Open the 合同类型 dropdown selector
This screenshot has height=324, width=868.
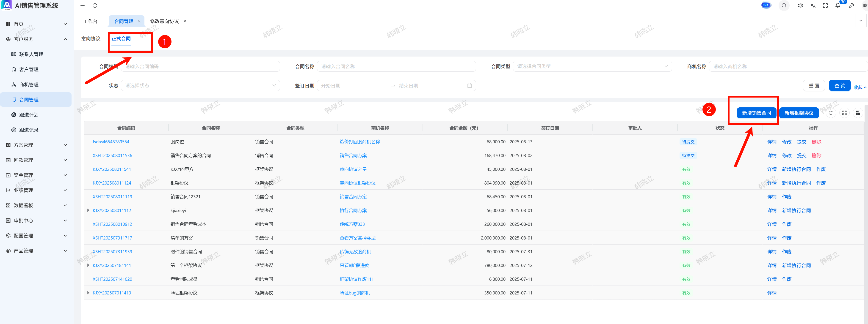click(592, 66)
